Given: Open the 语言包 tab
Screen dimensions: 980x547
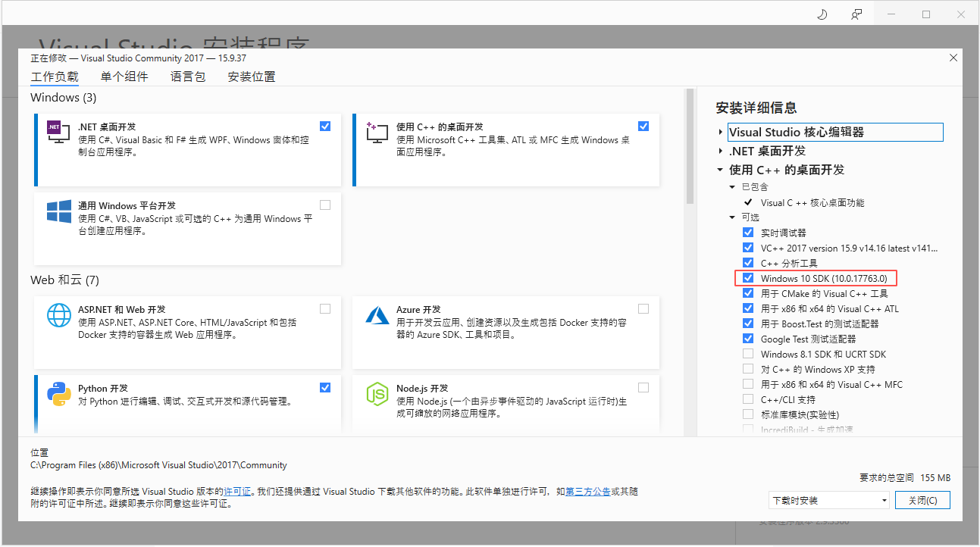Looking at the screenshot, I should point(187,77).
